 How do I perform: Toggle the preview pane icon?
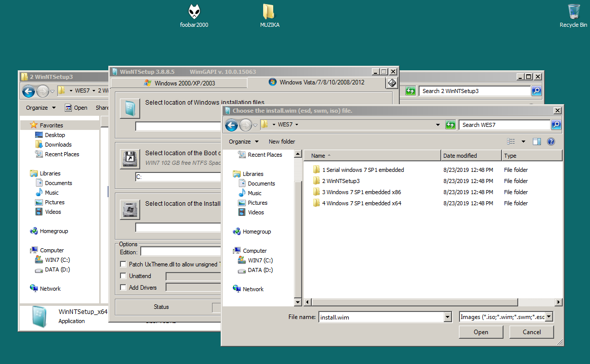coord(537,142)
